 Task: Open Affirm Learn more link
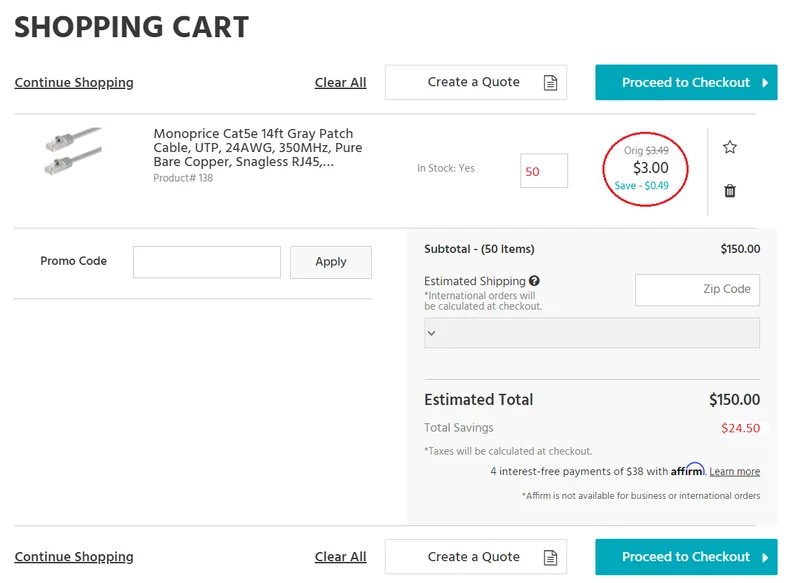coord(734,471)
